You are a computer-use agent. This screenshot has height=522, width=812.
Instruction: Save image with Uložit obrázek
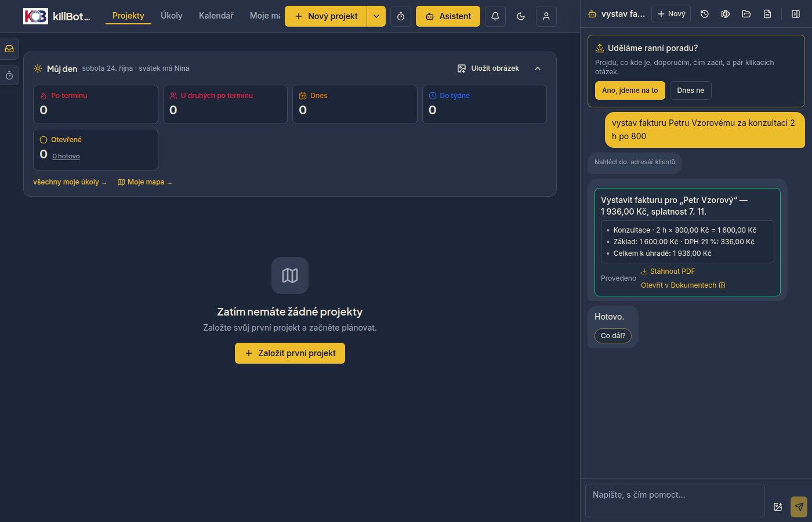pos(488,68)
